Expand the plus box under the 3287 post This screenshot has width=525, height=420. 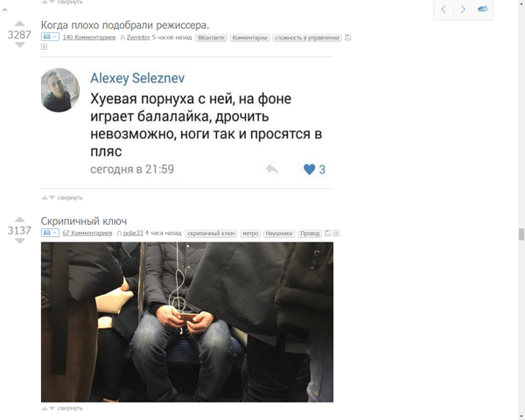click(x=45, y=47)
